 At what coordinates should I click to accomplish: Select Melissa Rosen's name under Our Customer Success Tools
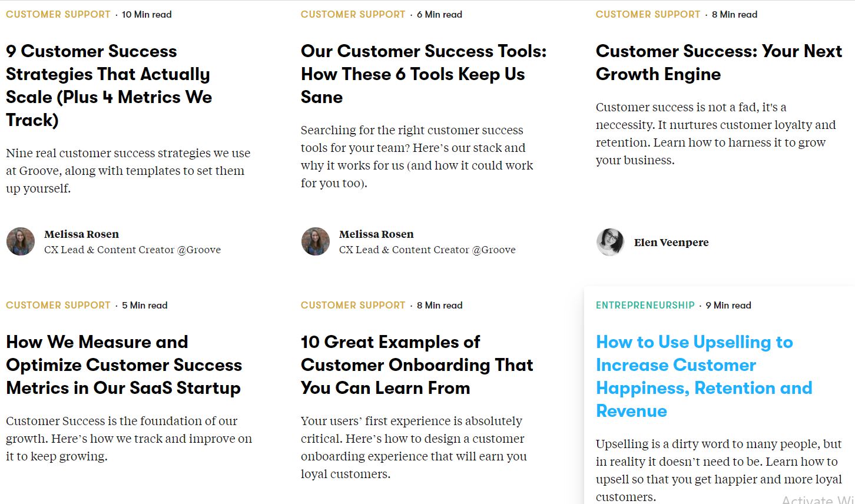tap(376, 234)
